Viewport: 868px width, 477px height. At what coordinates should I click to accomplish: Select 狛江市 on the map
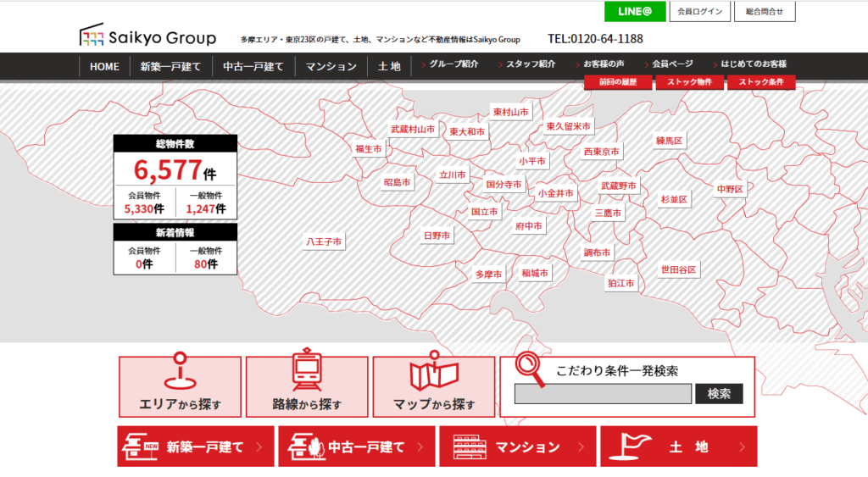(621, 283)
